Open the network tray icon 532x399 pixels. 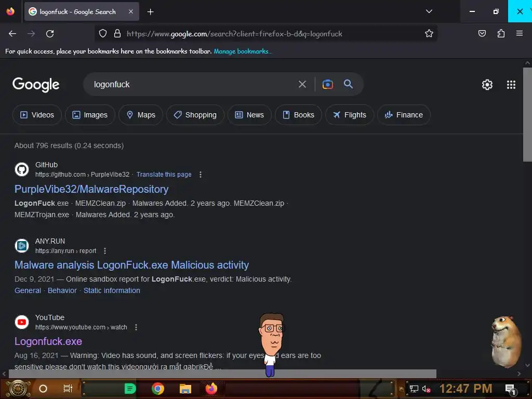click(414, 389)
